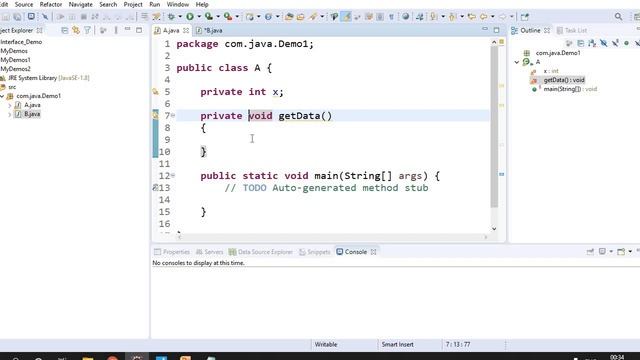Switch to the Task List tab
The height and width of the screenshot is (360, 640).
click(571, 30)
